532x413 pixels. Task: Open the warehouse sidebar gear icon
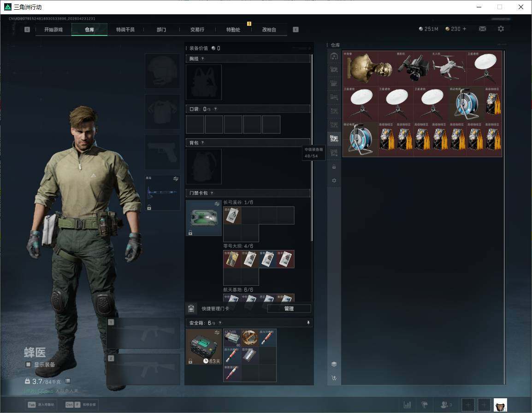click(334, 181)
